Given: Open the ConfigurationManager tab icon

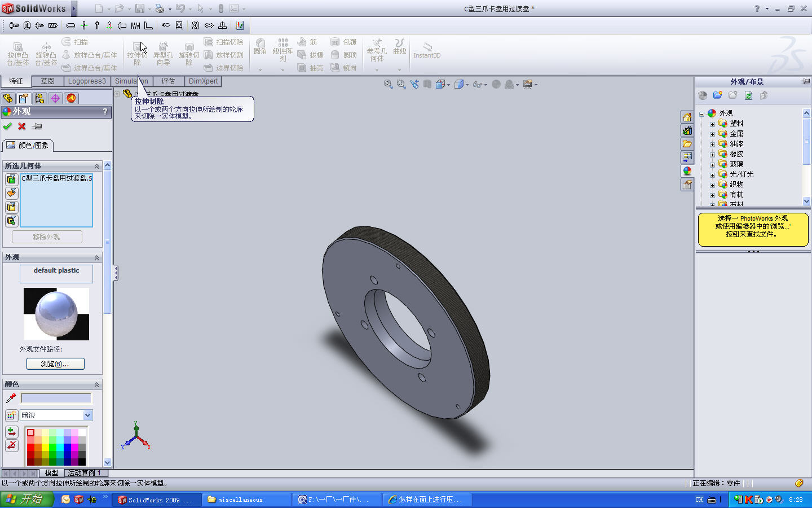Looking at the screenshot, I should (x=39, y=98).
